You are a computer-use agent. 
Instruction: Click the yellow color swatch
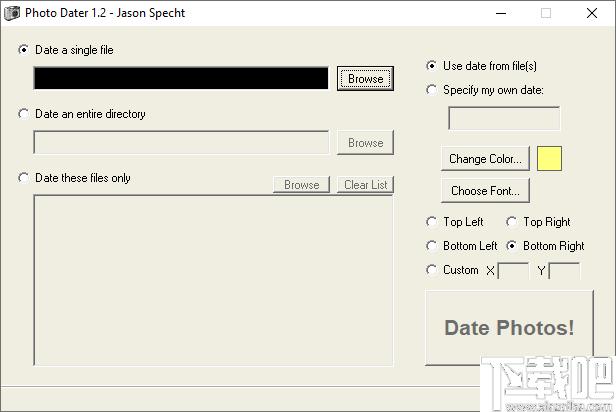[x=549, y=159]
